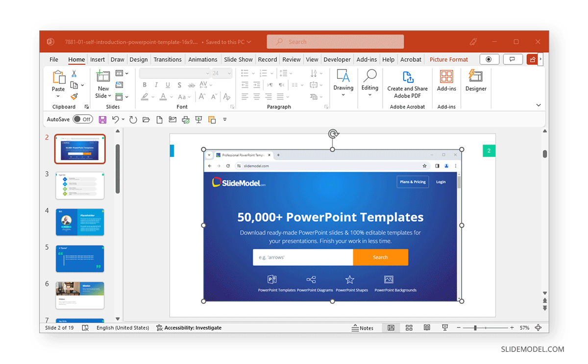Click the Format Painter brush icon
The image size is (588, 364).
coord(74,97)
